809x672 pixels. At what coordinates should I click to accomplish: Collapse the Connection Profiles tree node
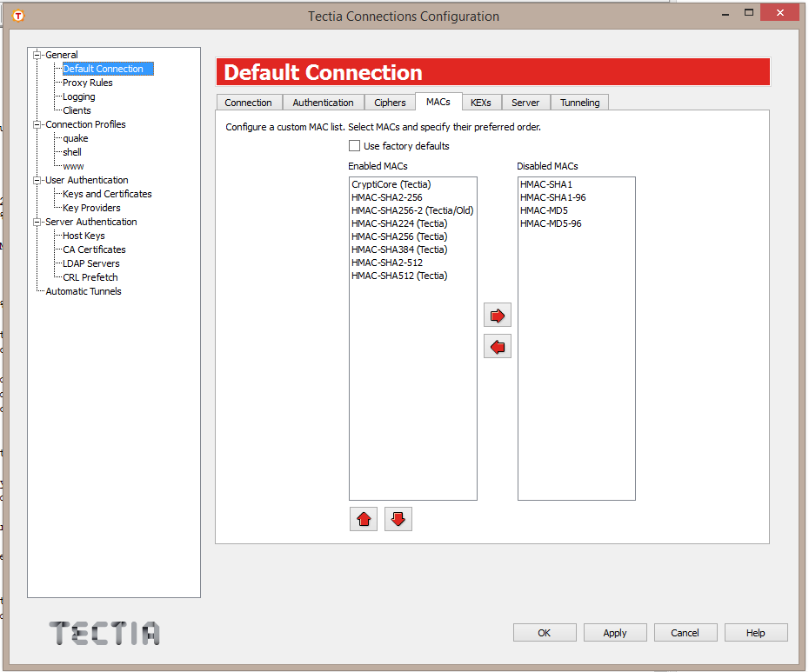(37, 124)
